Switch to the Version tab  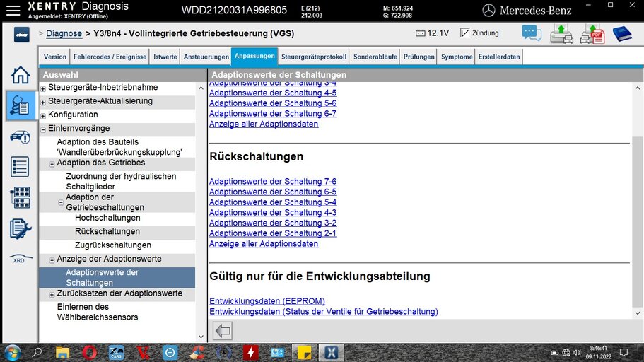tap(54, 57)
